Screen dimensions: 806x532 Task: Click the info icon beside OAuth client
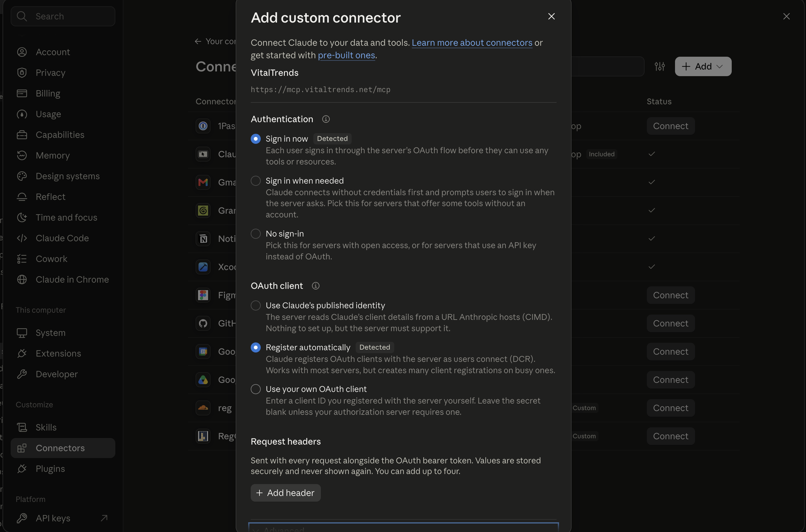[316, 286]
